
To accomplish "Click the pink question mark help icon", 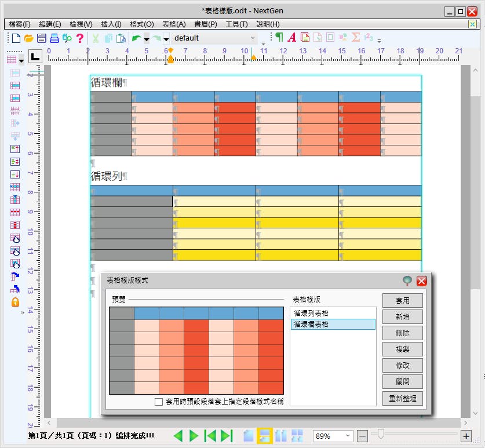I will 80,38.
